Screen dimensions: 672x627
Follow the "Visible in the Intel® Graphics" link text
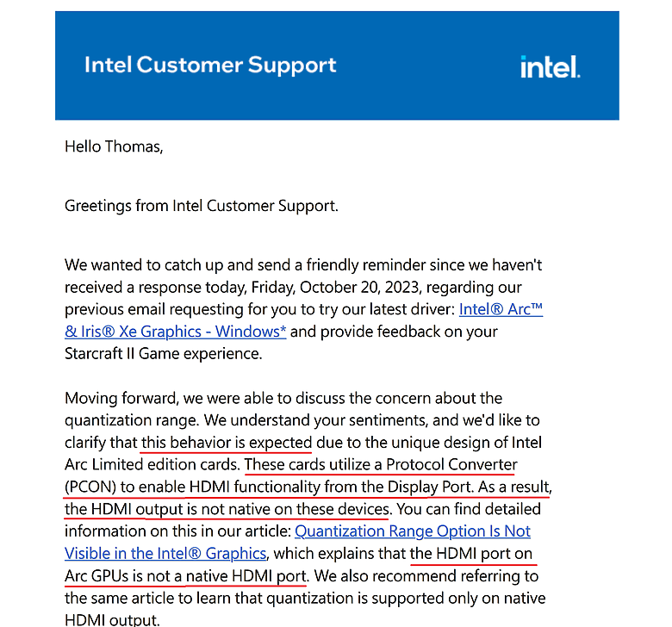165,553
